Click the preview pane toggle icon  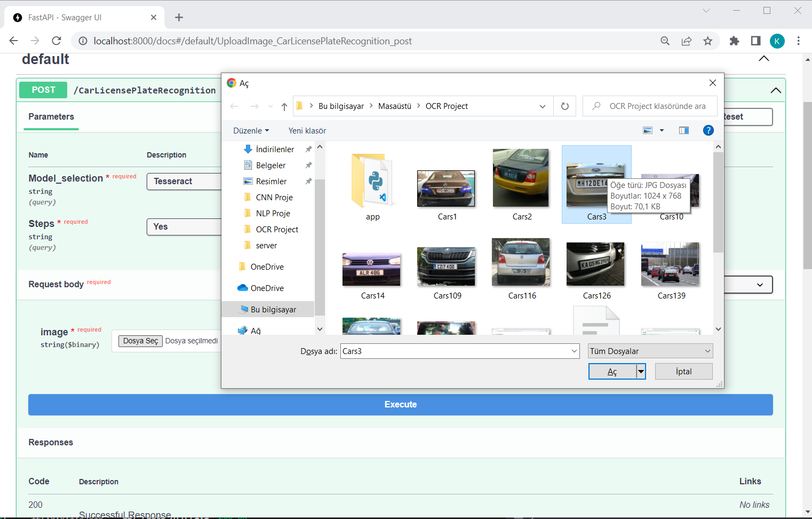(683, 130)
